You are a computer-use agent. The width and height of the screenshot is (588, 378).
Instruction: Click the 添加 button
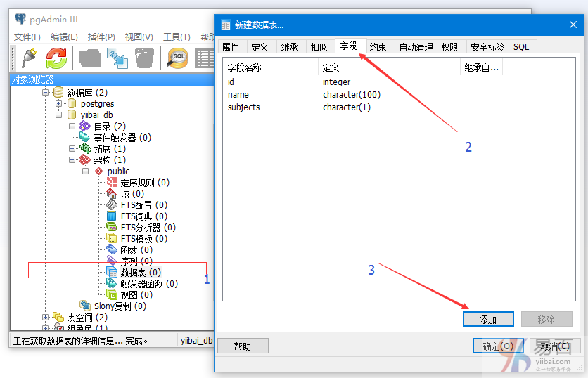pyautogui.click(x=488, y=320)
